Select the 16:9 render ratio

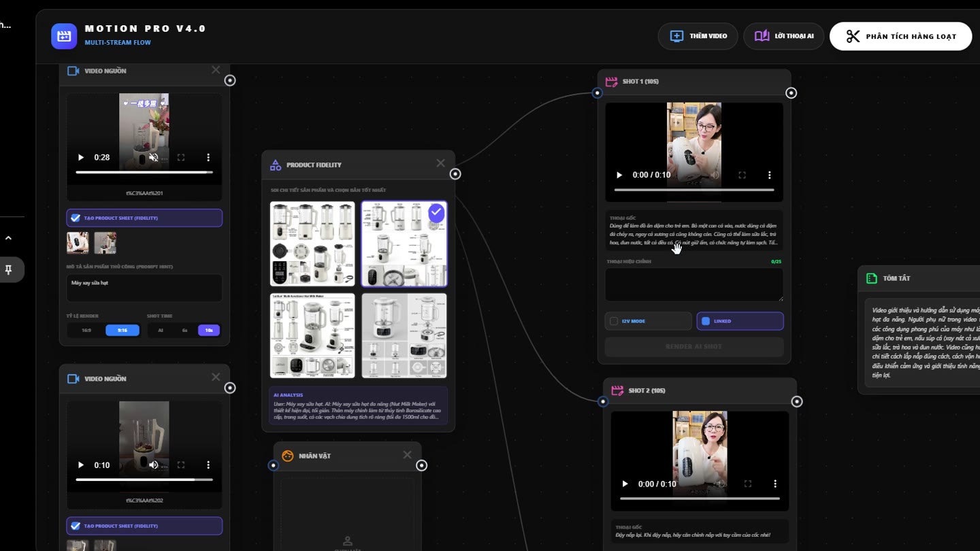86,331
